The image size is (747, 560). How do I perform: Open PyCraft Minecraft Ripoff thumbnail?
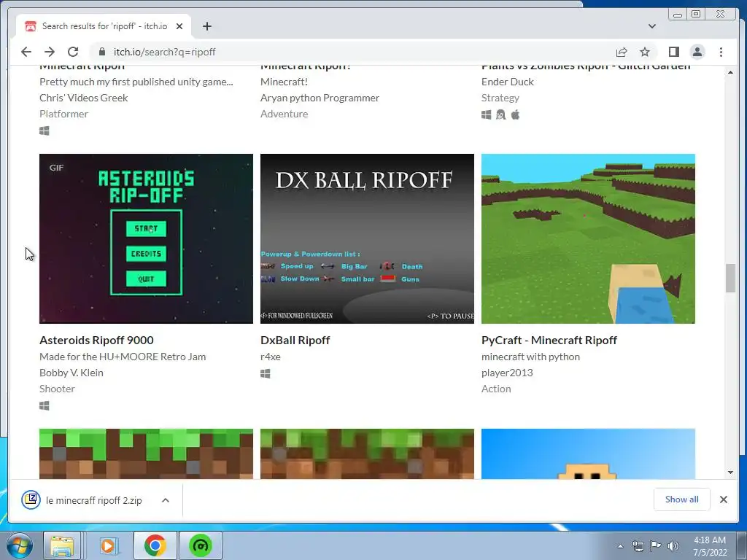click(x=589, y=238)
